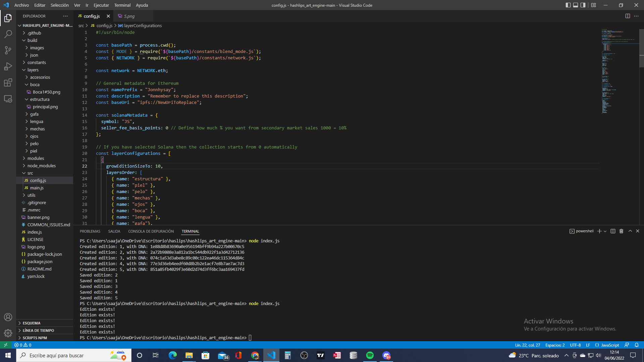The width and height of the screenshot is (644, 362).
Task: Open the Source Control view
Action: (8, 50)
